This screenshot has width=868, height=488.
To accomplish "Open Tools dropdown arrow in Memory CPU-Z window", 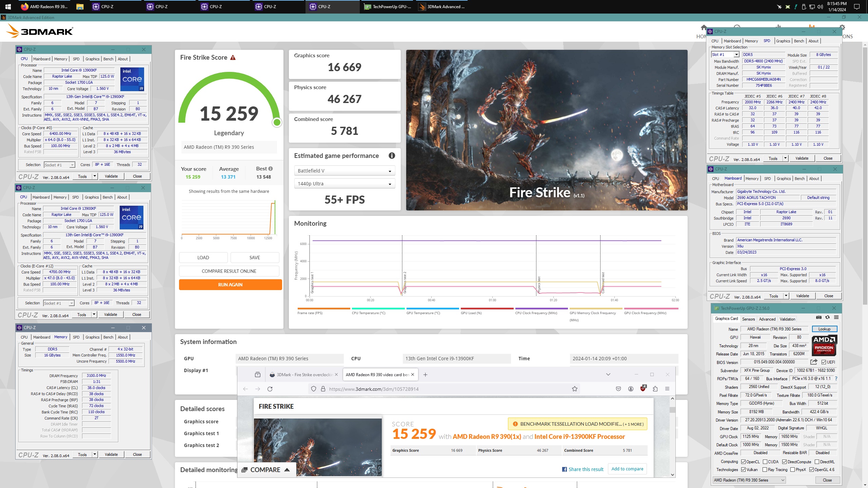I will [x=95, y=454].
